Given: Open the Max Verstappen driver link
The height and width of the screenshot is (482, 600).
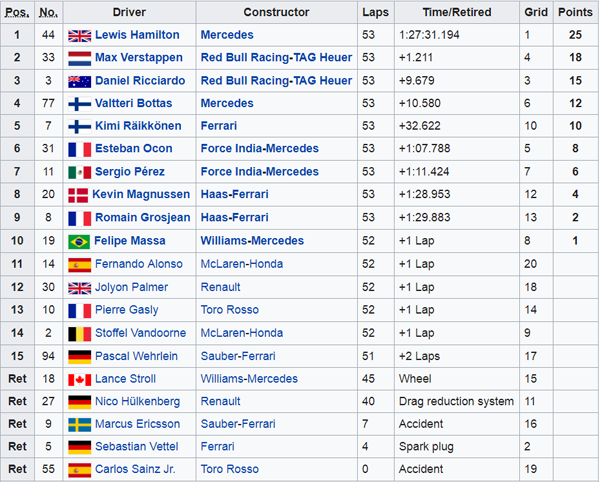Looking at the screenshot, I should (139, 57).
